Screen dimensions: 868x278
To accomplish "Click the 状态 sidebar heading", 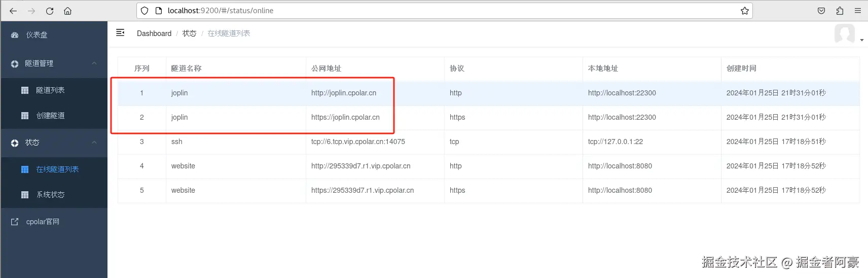I will 32,143.
